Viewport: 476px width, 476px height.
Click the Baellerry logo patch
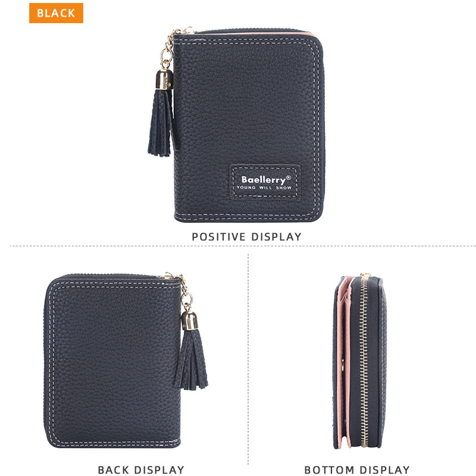[265, 182]
